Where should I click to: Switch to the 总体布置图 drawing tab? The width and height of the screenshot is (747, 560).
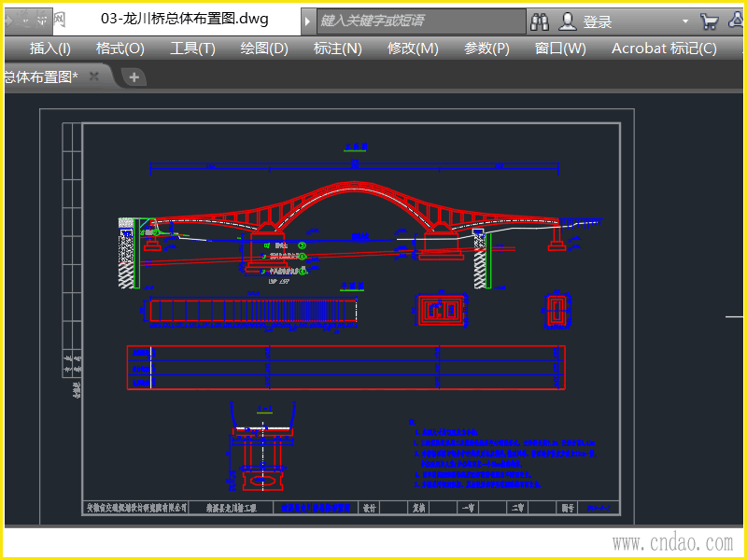(41, 77)
